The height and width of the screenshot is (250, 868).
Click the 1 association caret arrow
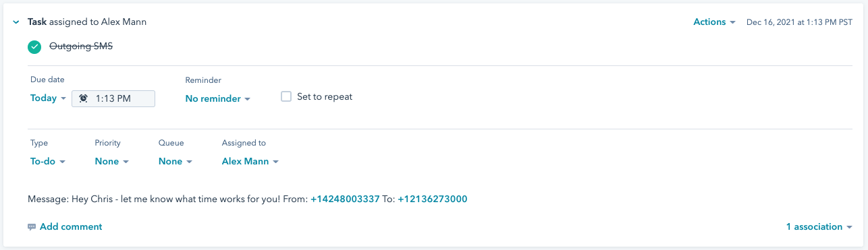[x=849, y=228]
